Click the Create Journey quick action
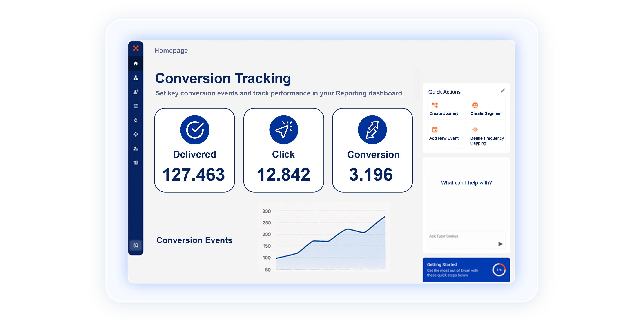Image resolution: width=644 pixels, height=322 pixels. click(443, 109)
